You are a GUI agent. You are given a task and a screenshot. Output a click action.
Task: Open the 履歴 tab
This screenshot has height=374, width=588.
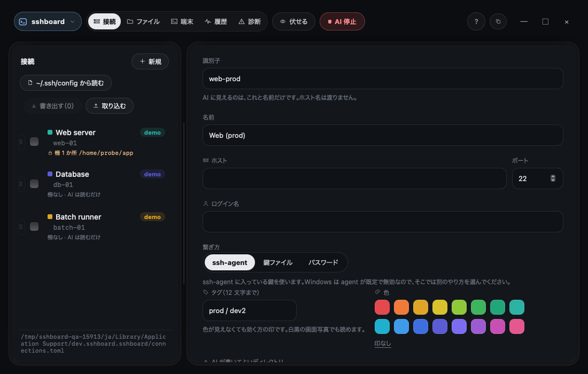click(216, 21)
